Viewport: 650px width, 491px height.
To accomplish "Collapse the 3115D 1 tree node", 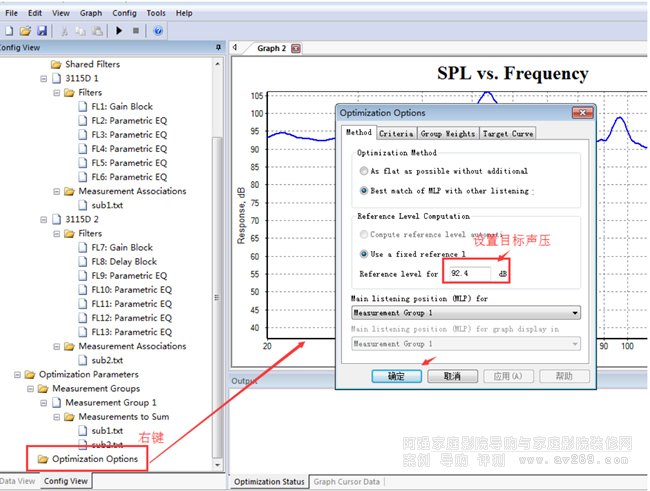I will (43, 78).
